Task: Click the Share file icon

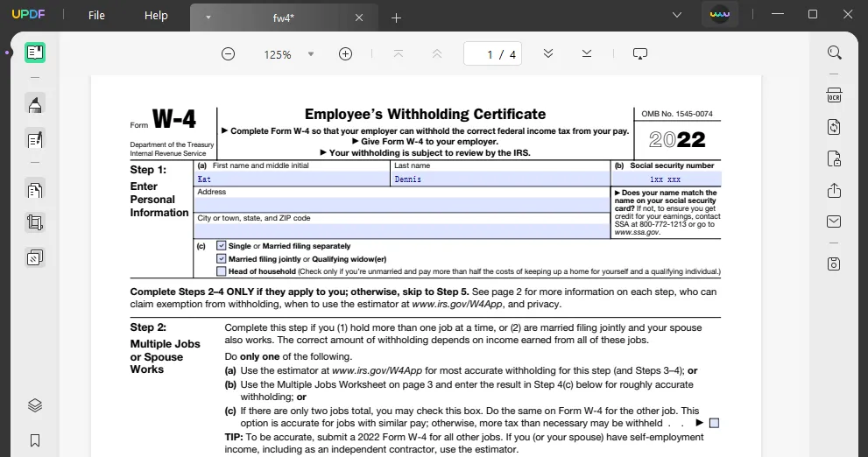Action: [834, 191]
